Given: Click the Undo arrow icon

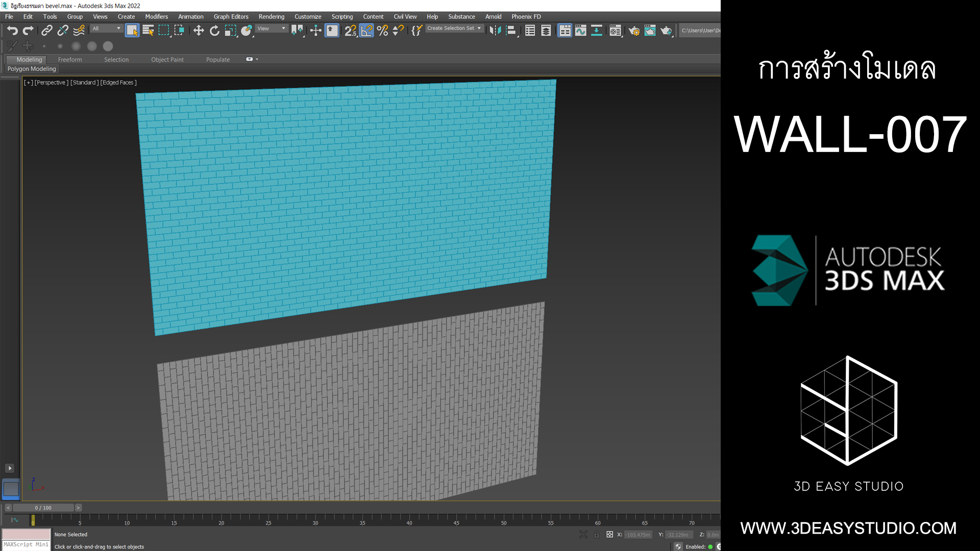Looking at the screenshot, I should pyautogui.click(x=12, y=31).
